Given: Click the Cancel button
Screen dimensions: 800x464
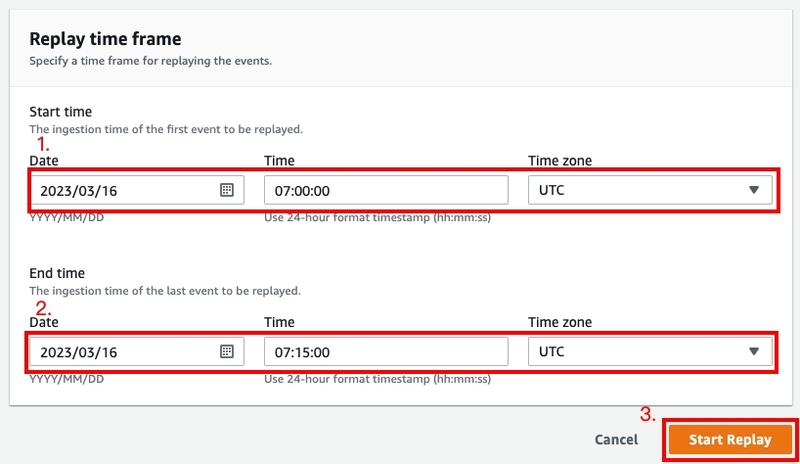Looking at the screenshot, I should point(616,439).
